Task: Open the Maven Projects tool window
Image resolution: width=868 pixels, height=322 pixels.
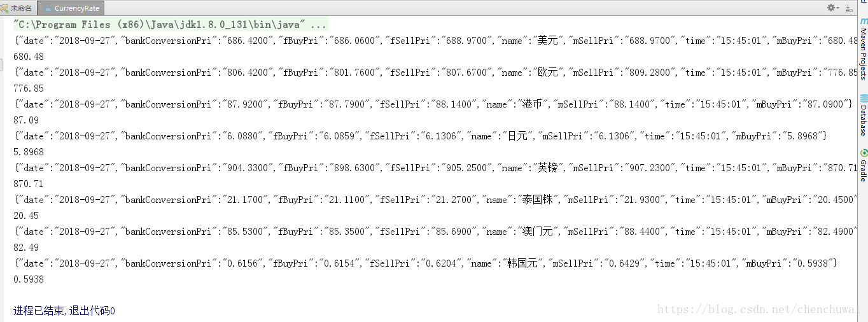Action: (x=864, y=53)
